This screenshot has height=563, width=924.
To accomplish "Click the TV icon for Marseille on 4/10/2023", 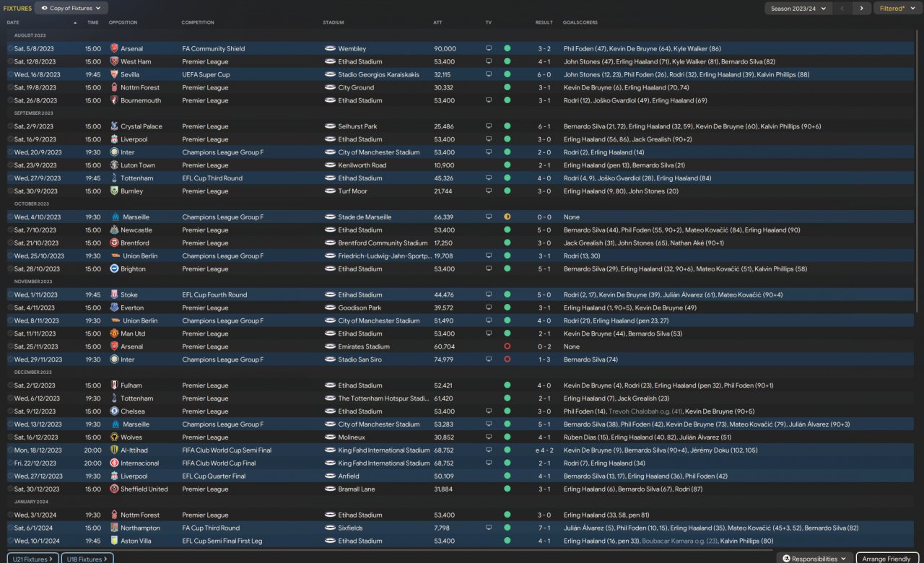I will click(x=489, y=217).
